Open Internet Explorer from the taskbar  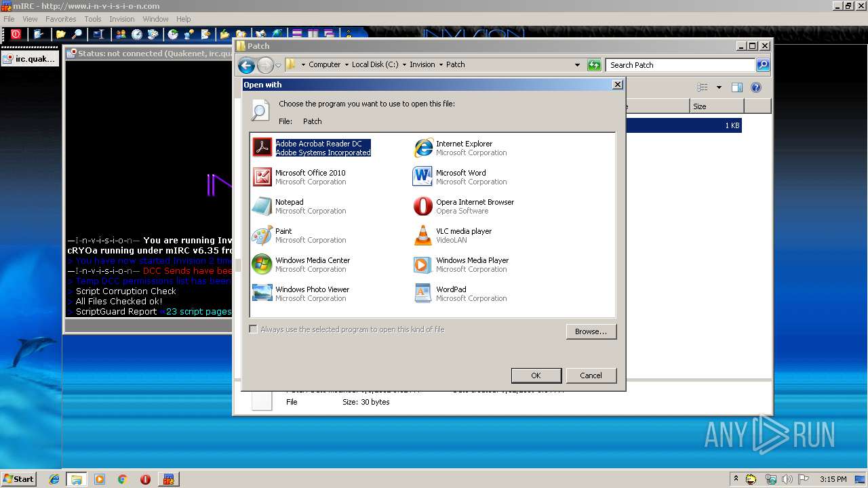click(54, 479)
